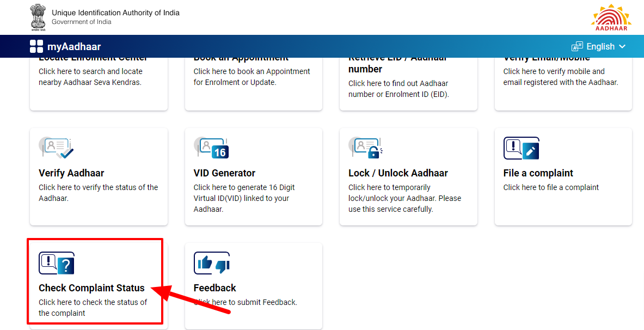644x330 pixels.
Task: Click the myAadhaar title text
Action: (x=74, y=46)
